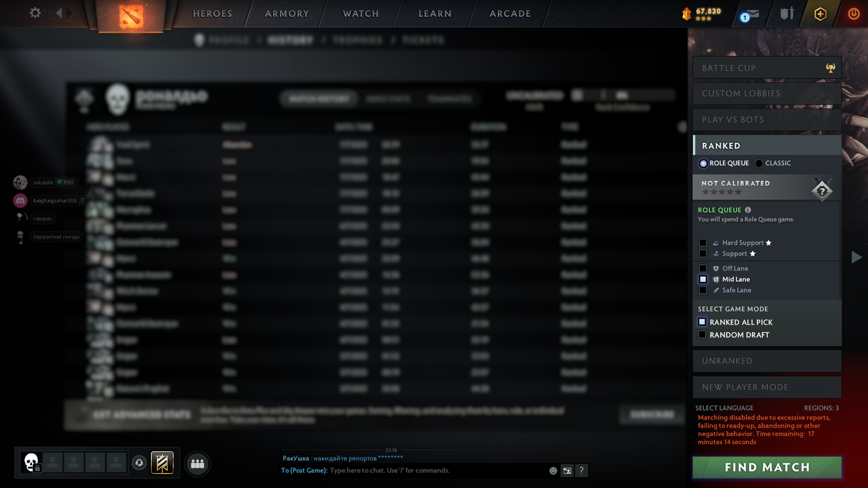Click friend паразитное гнездо's skull avatar
The width and height of the screenshot is (868, 488).
pyautogui.click(x=20, y=237)
